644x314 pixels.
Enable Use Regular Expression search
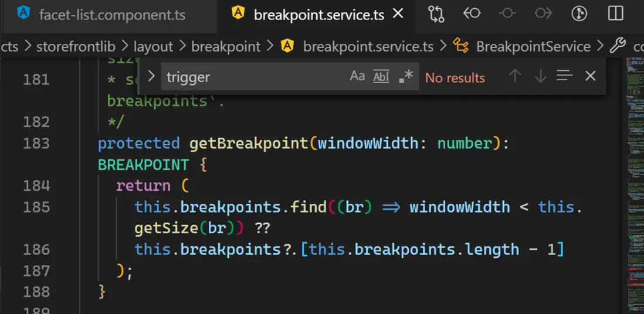pos(405,76)
